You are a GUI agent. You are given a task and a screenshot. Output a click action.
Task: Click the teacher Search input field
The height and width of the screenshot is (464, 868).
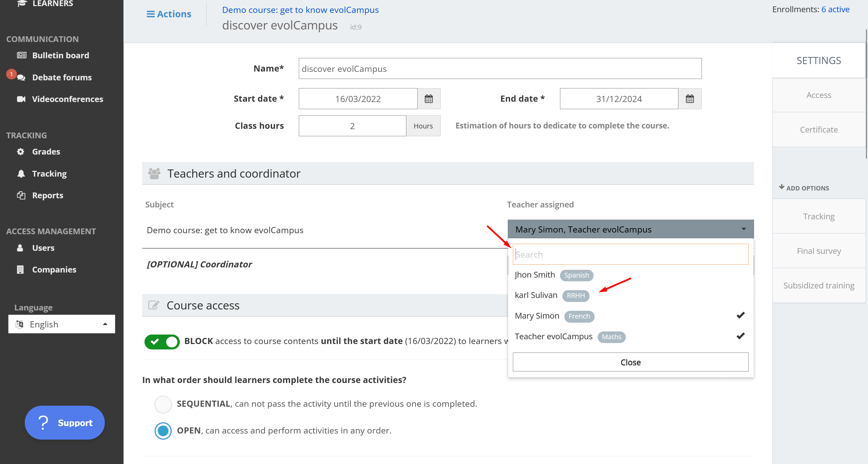click(630, 254)
